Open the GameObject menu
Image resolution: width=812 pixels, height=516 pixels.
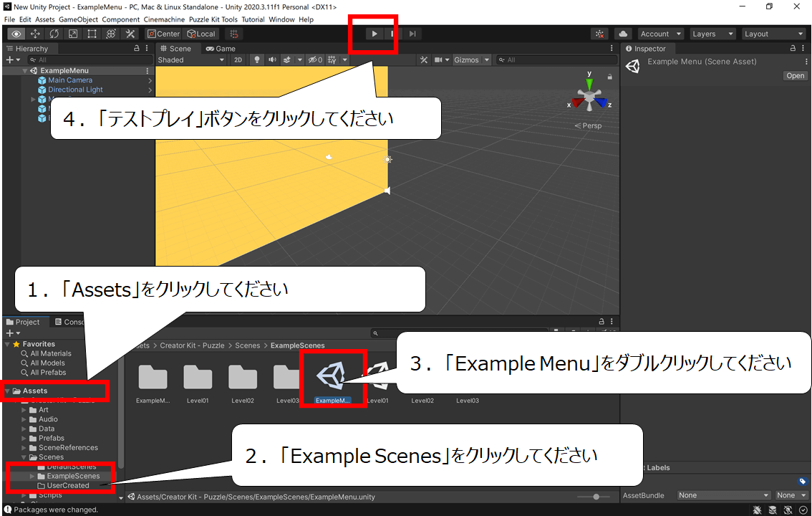click(x=78, y=19)
